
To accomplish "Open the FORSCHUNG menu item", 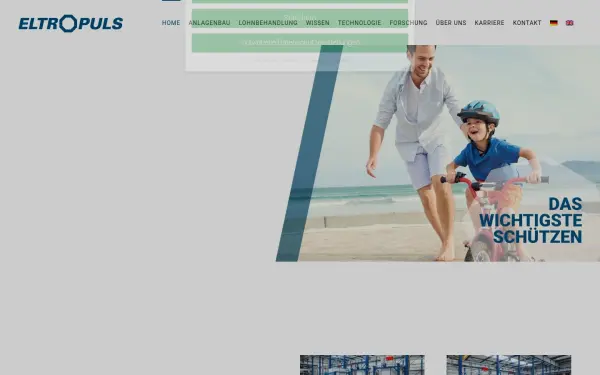I will pyautogui.click(x=408, y=23).
